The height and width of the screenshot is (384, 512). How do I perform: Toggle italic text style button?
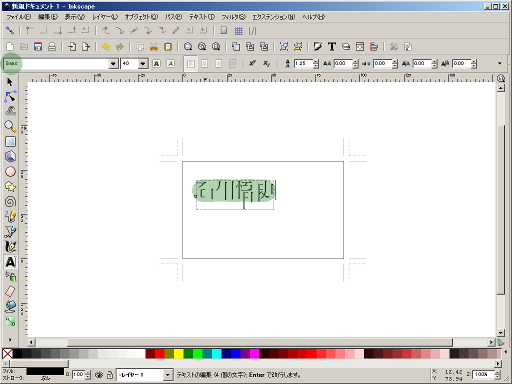click(x=170, y=63)
